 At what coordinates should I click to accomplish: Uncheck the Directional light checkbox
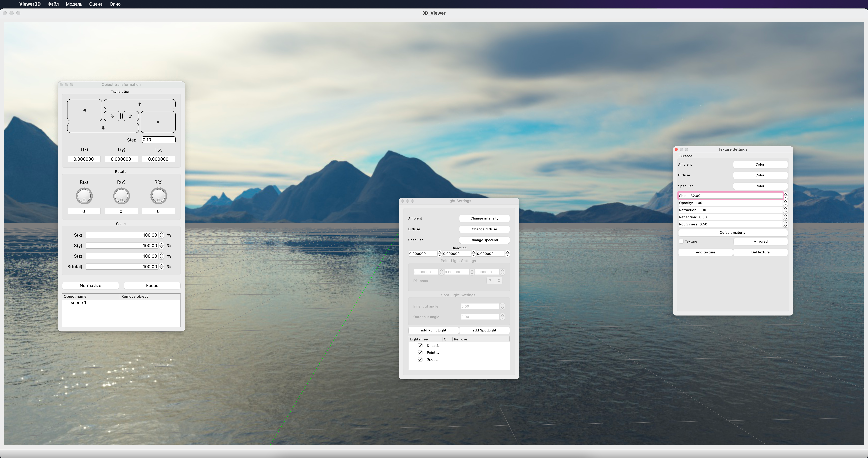420,346
